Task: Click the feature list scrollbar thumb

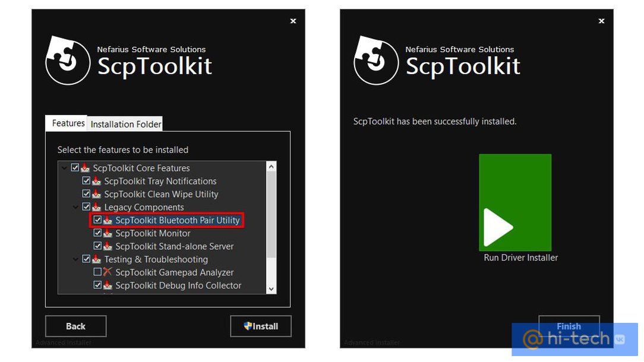Action: pyautogui.click(x=271, y=214)
